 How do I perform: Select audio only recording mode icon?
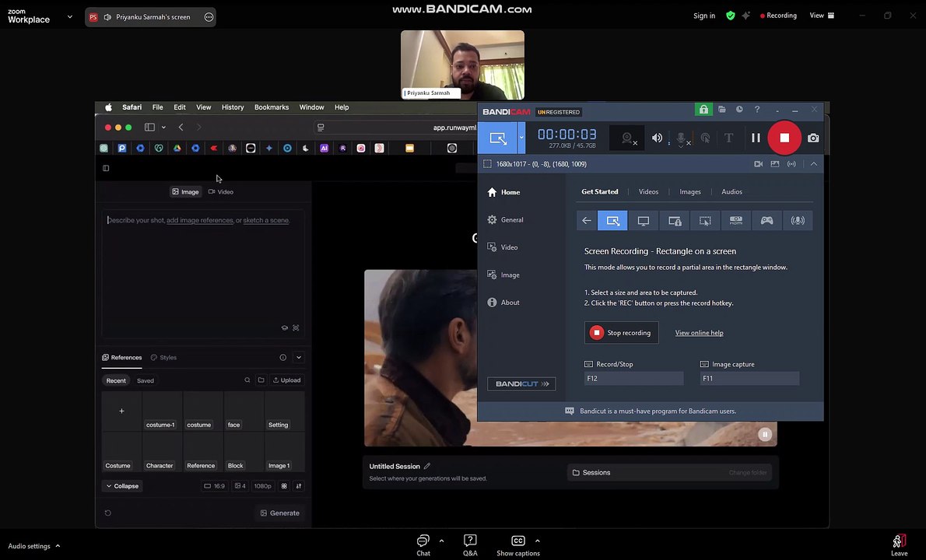click(798, 221)
